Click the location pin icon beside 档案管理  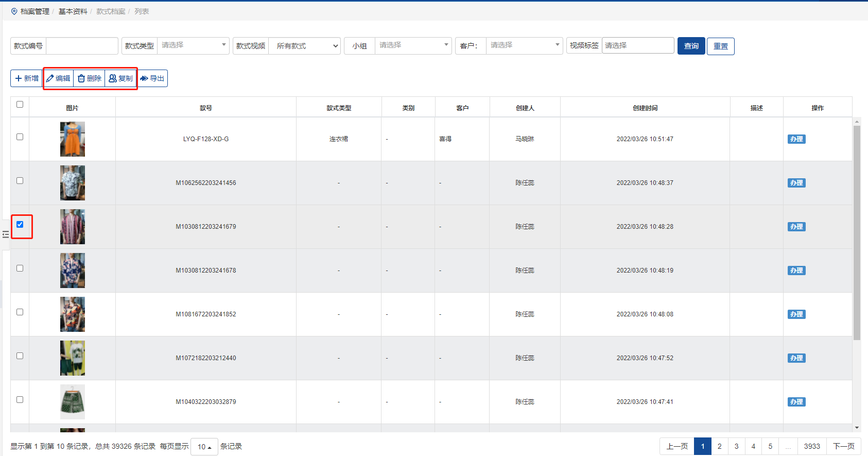coord(14,11)
